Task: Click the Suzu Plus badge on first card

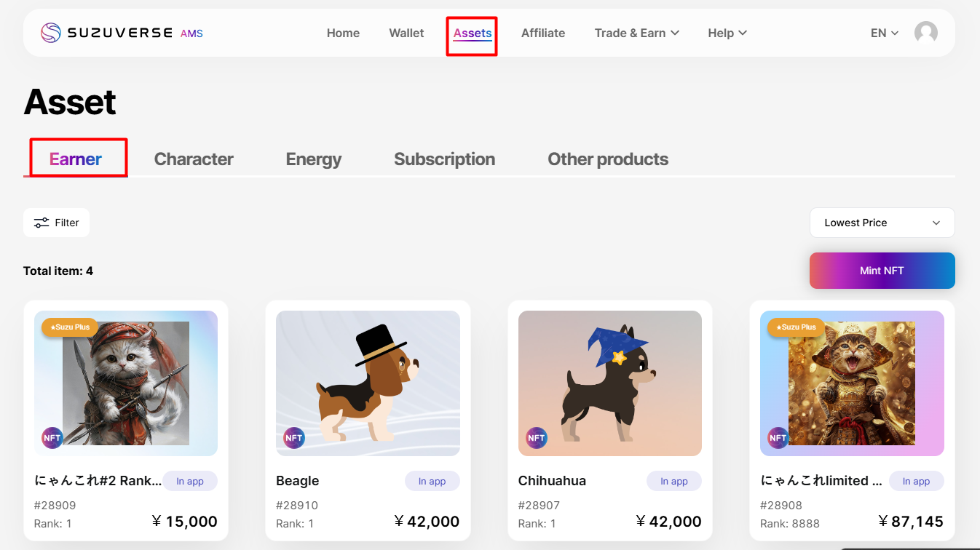Action: [x=70, y=327]
